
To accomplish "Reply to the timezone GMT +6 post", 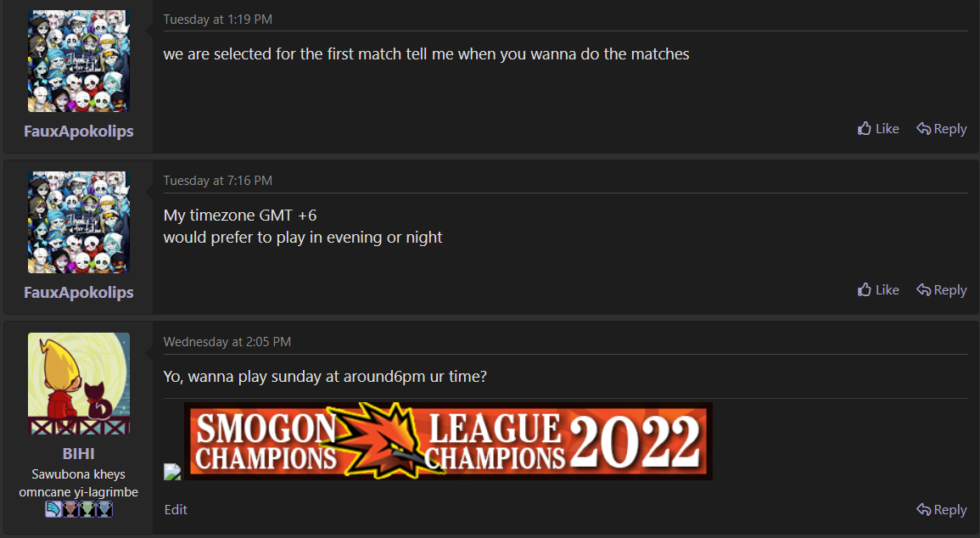I will (x=941, y=290).
